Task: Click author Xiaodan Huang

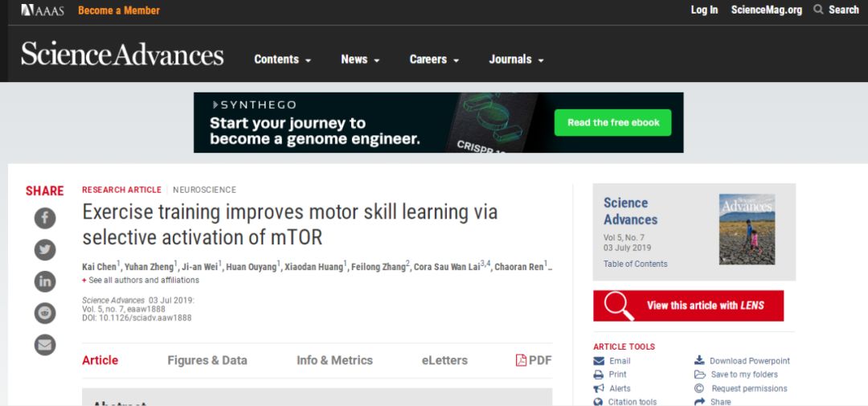Action: [x=314, y=267]
